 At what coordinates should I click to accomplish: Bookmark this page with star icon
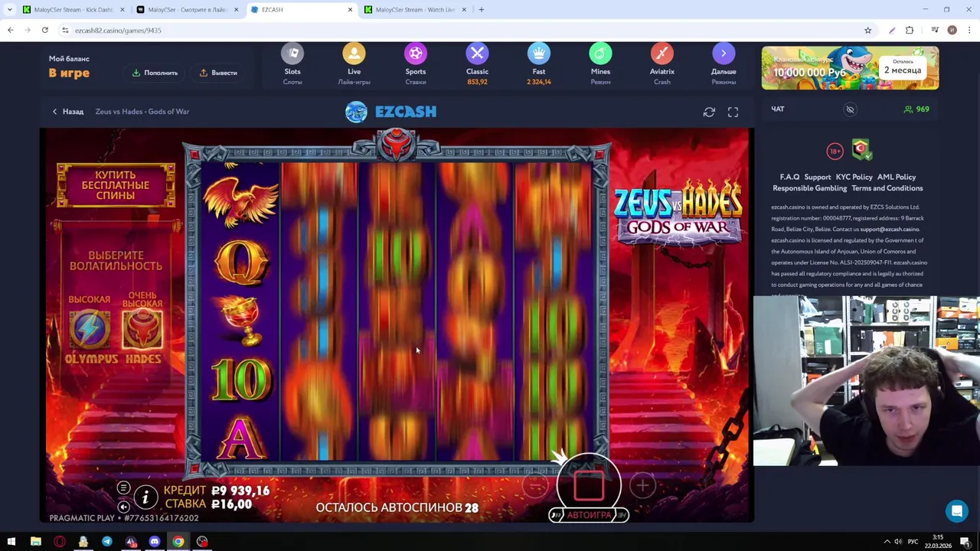pyautogui.click(x=867, y=31)
